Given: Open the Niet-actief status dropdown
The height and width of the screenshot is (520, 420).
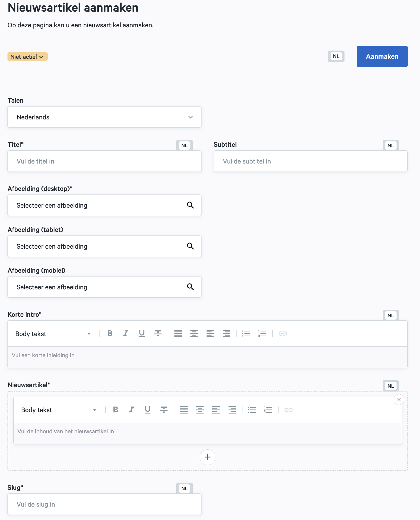Looking at the screenshot, I should point(27,57).
